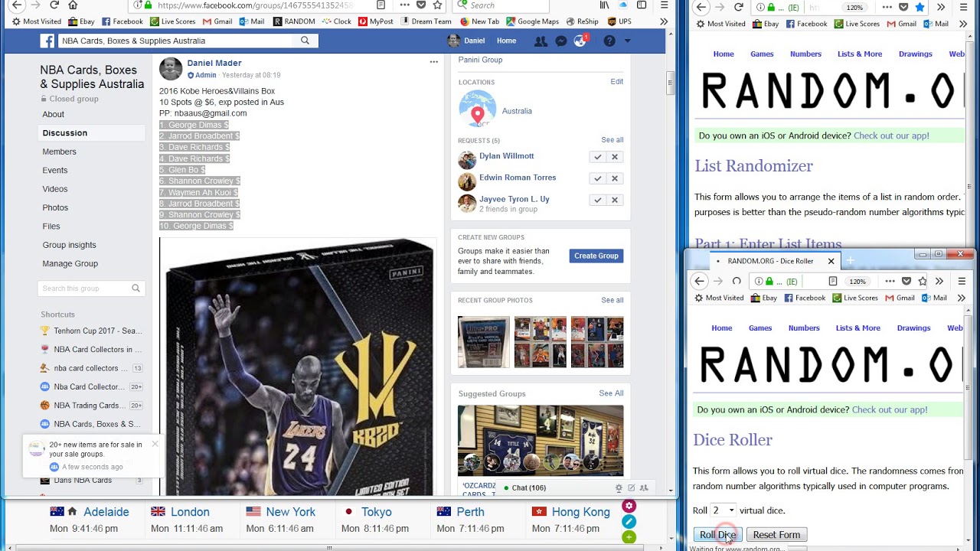Bookmark the Dice Roller page with star

tap(923, 281)
